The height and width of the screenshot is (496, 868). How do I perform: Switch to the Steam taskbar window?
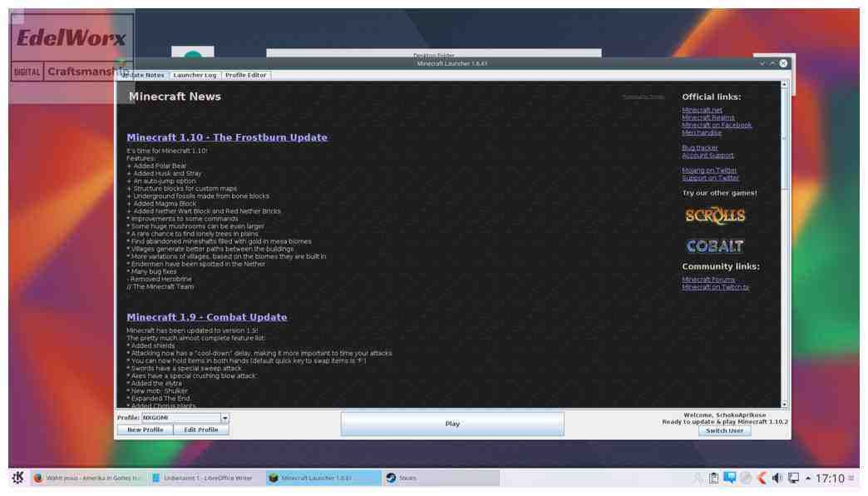coord(441,478)
